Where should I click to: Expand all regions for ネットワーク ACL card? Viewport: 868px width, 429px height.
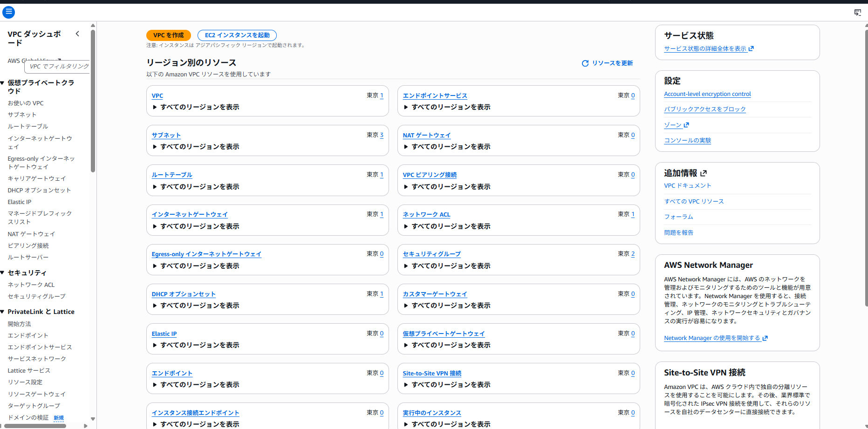(x=447, y=226)
